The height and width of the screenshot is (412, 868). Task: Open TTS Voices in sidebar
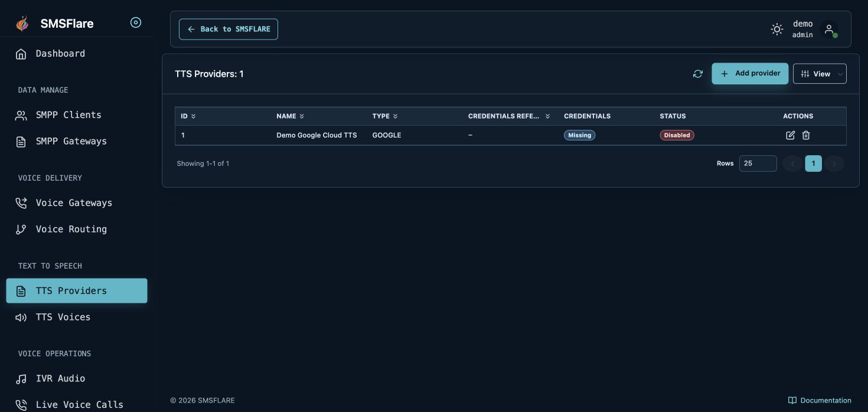tap(77, 318)
